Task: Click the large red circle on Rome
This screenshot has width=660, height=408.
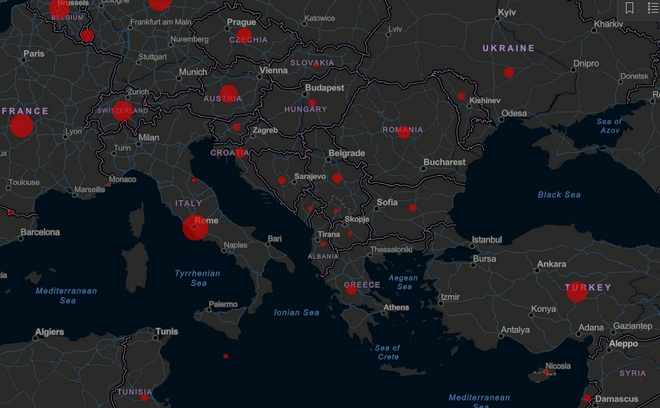Action: 196,227
